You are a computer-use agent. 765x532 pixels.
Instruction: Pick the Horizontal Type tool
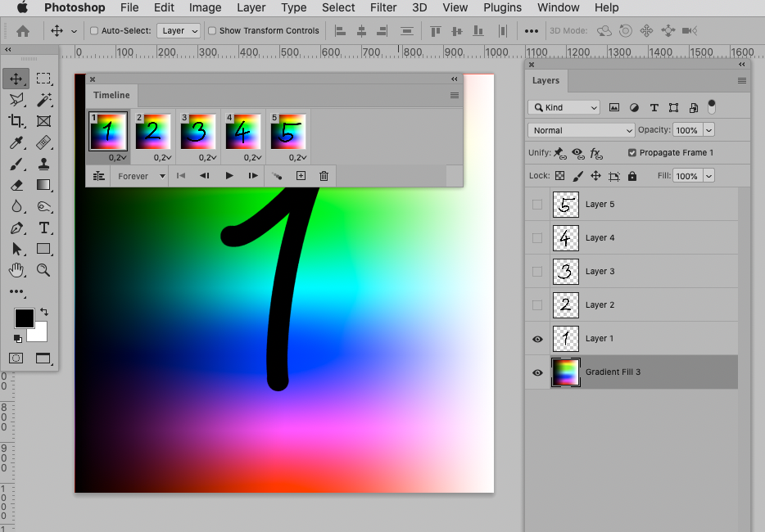point(44,228)
